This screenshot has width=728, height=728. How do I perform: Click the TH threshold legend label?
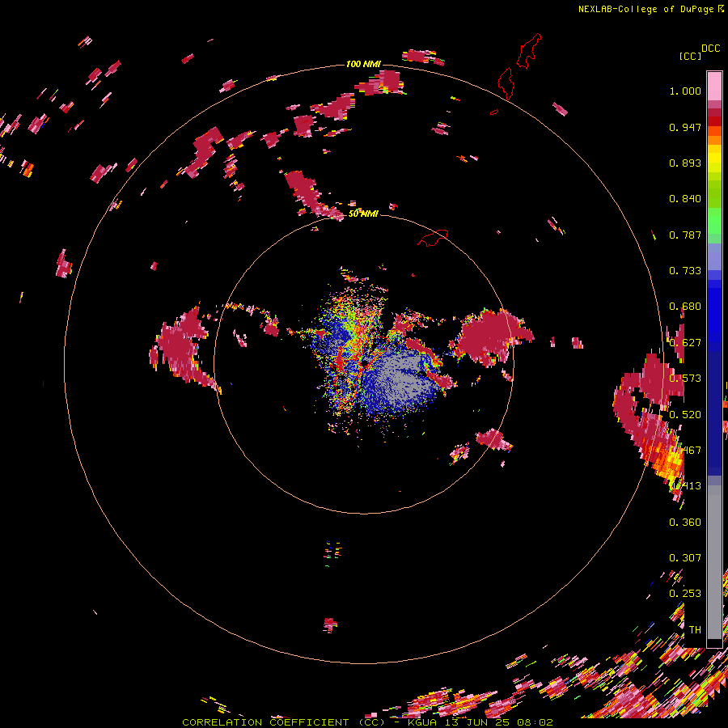[695, 630]
